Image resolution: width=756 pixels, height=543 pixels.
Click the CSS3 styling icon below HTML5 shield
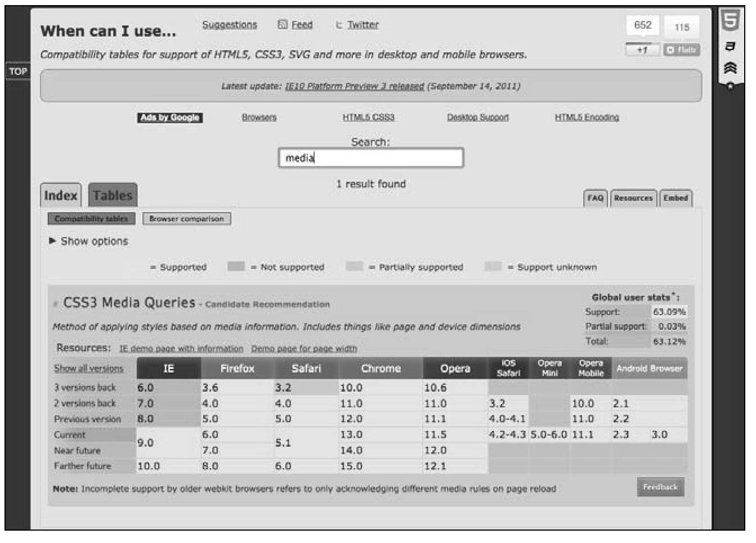pos(730,47)
